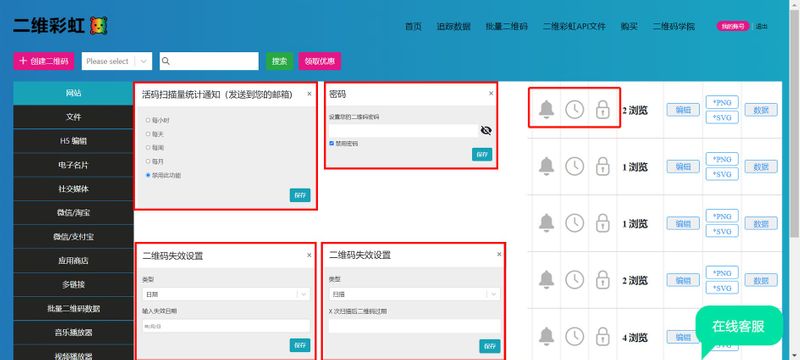Click the clock icon in the 4 浏览 row

574,337
